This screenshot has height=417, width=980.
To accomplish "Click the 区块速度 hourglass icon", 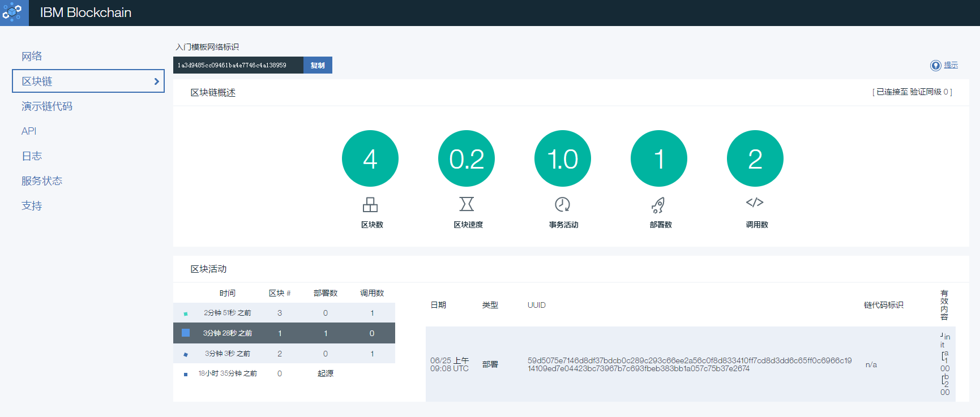I will 467,204.
